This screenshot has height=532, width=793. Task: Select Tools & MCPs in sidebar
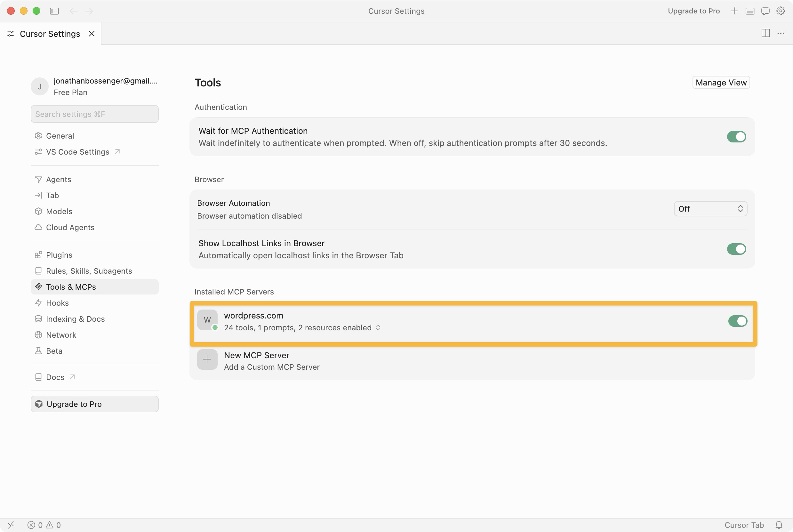click(x=95, y=287)
